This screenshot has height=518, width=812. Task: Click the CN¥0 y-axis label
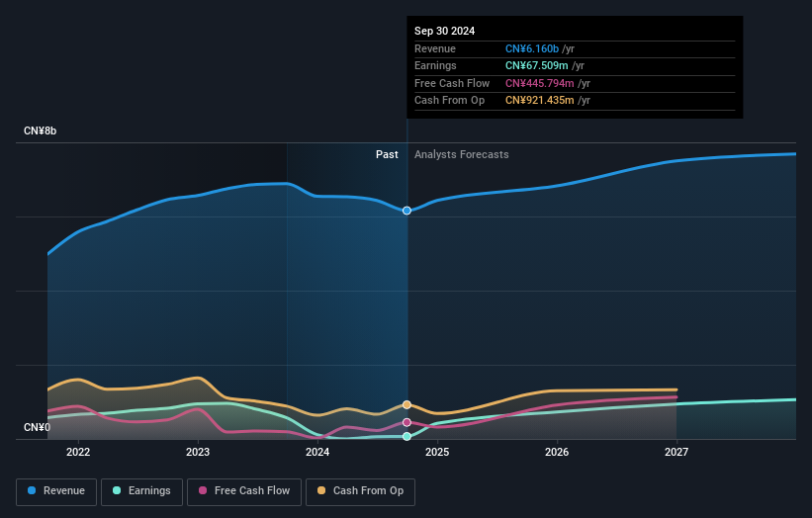37,427
